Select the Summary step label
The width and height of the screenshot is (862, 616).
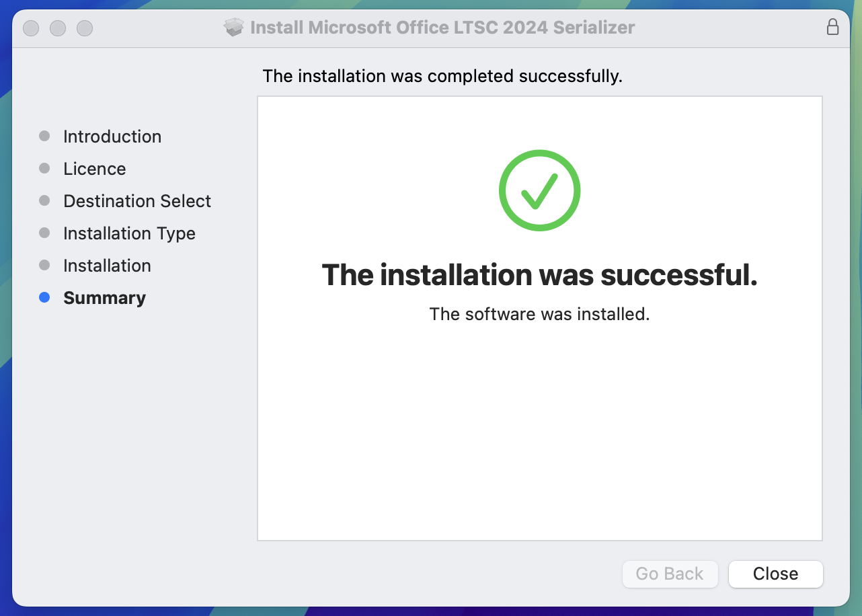pyautogui.click(x=104, y=298)
